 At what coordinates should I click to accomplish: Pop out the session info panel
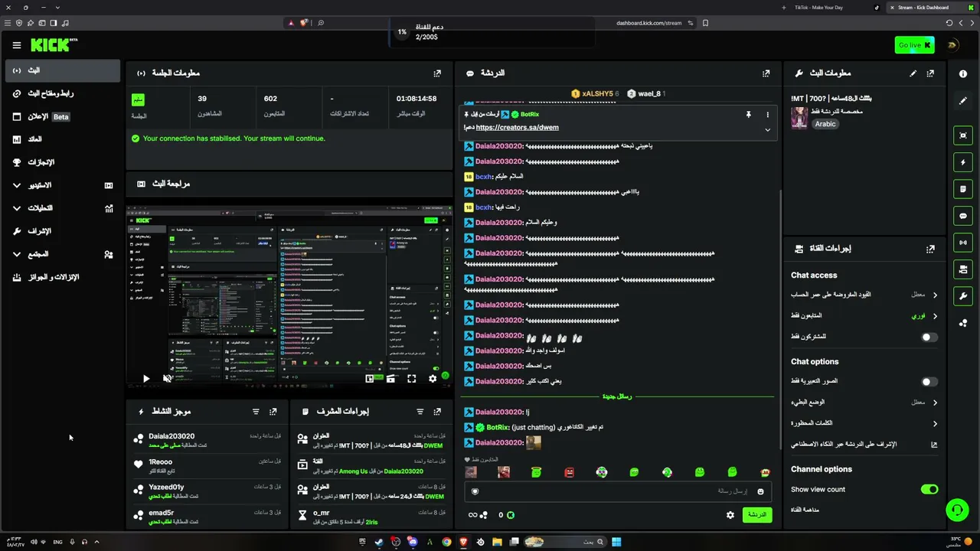[437, 73]
